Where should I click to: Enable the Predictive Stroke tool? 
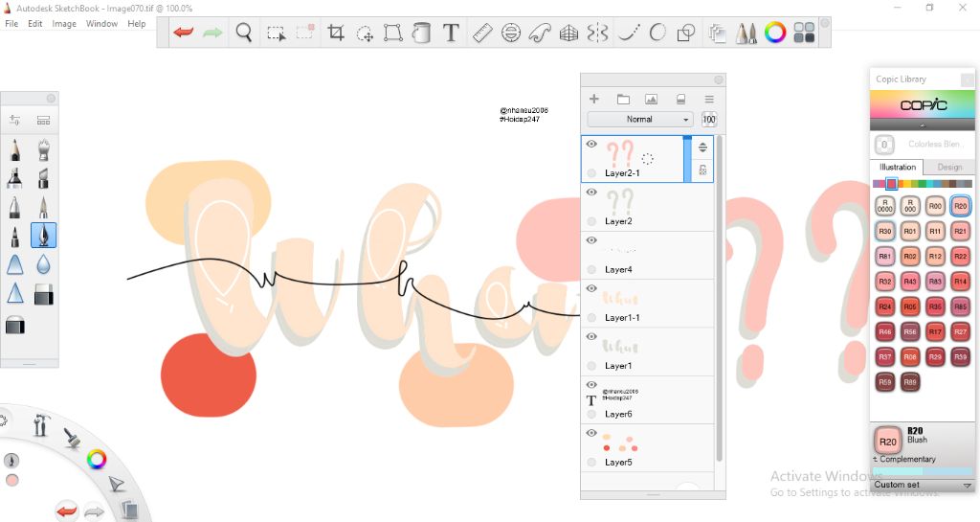click(x=657, y=33)
